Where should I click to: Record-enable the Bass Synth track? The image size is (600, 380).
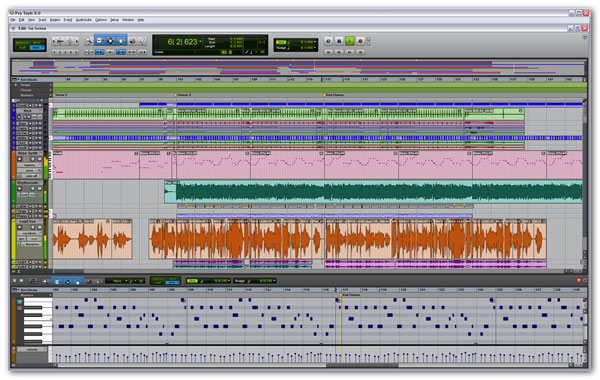(x=20, y=159)
